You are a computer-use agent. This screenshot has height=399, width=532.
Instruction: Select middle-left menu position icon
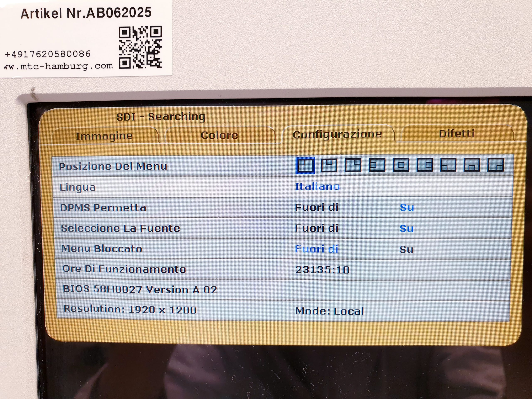tap(377, 165)
